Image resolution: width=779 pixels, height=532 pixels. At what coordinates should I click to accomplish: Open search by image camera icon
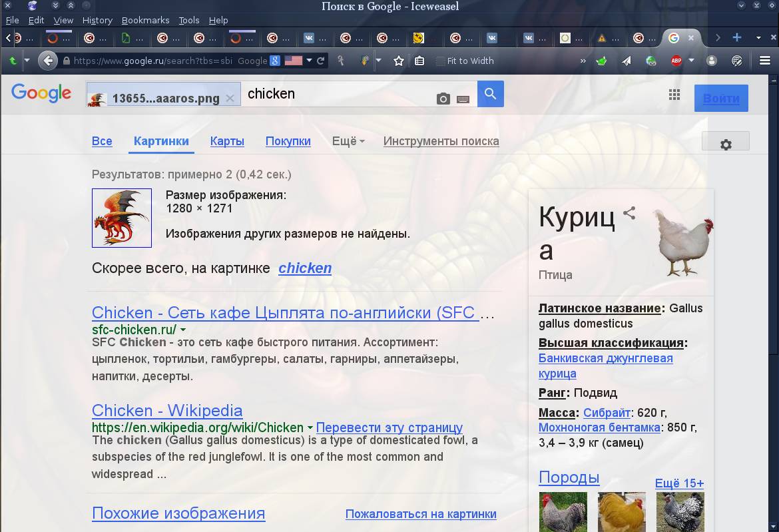tap(443, 99)
